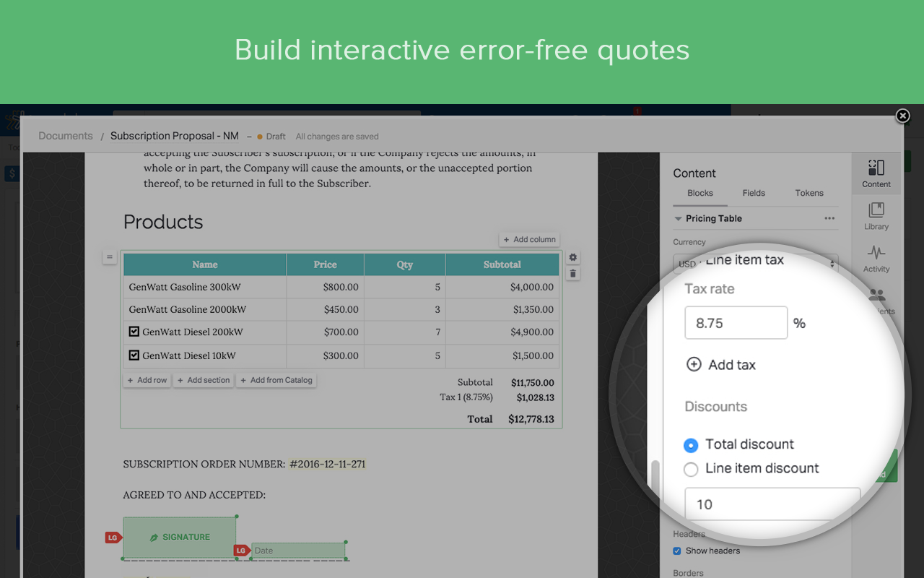This screenshot has height=578, width=924.
Task: Click the Draft status indicator
Action: [271, 136]
